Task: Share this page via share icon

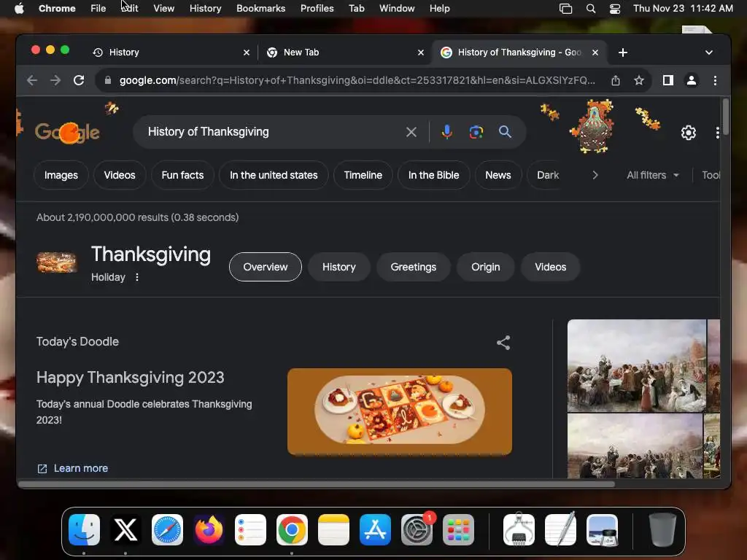Action: pos(616,80)
